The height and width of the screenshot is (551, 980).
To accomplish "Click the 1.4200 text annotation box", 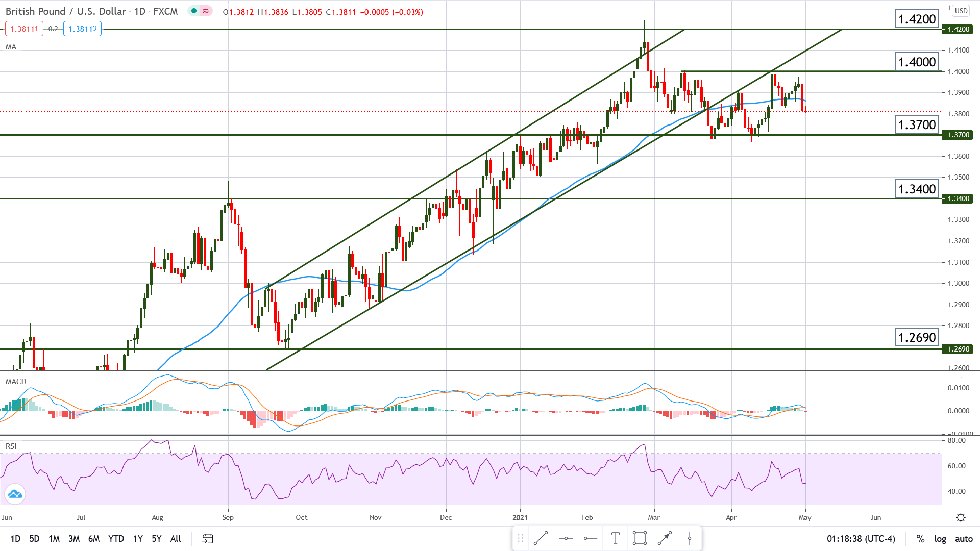I will coord(917,19).
